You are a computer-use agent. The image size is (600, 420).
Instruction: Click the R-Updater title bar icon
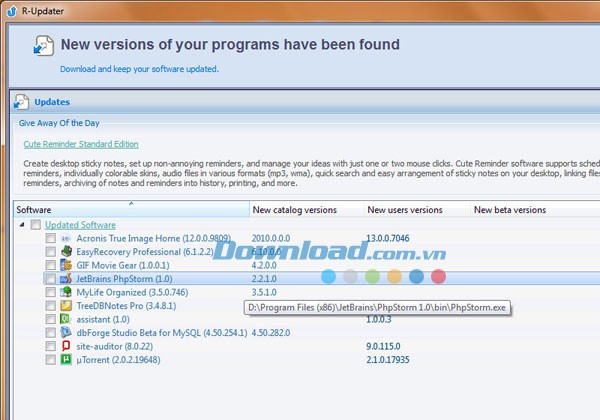[x=12, y=11]
